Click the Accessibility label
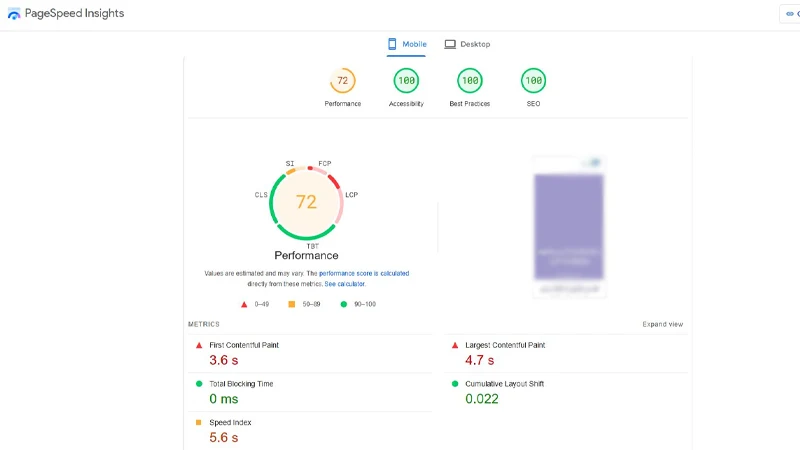The height and width of the screenshot is (450, 800). 406,104
